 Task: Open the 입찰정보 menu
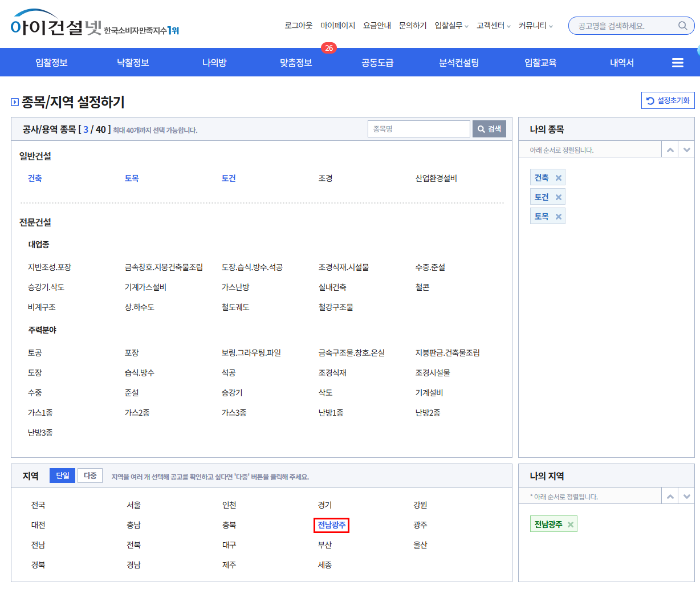pyautogui.click(x=51, y=63)
